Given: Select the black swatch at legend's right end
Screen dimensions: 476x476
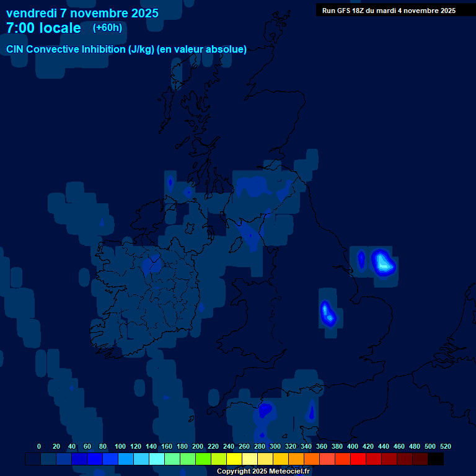Looking at the screenshot, I should pyautogui.click(x=436, y=459).
